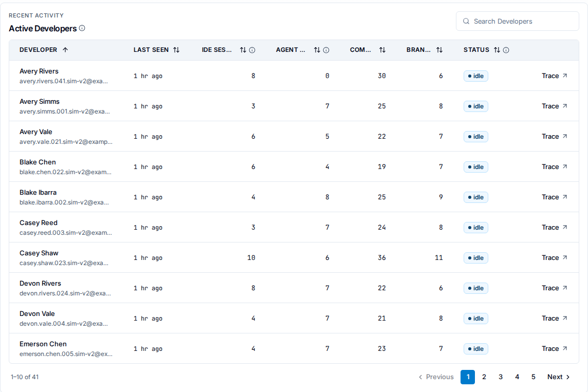Select developer name Blake Chen
588x392 pixels.
pos(38,162)
